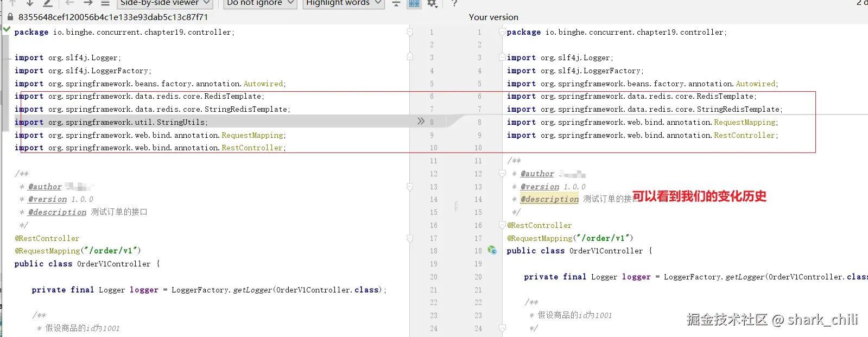This screenshot has height=337, width=868.
Task: Click the right arrow compare next file
Action: pos(88,3)
